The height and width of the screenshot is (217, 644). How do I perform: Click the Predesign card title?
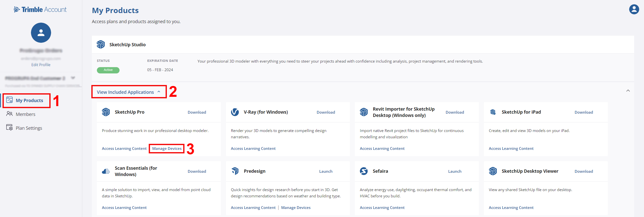254,171
